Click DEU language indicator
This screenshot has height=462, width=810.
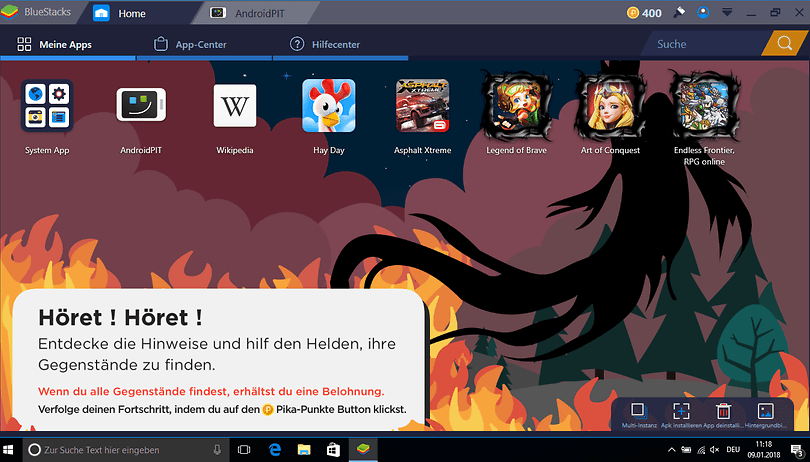(733, 450)
